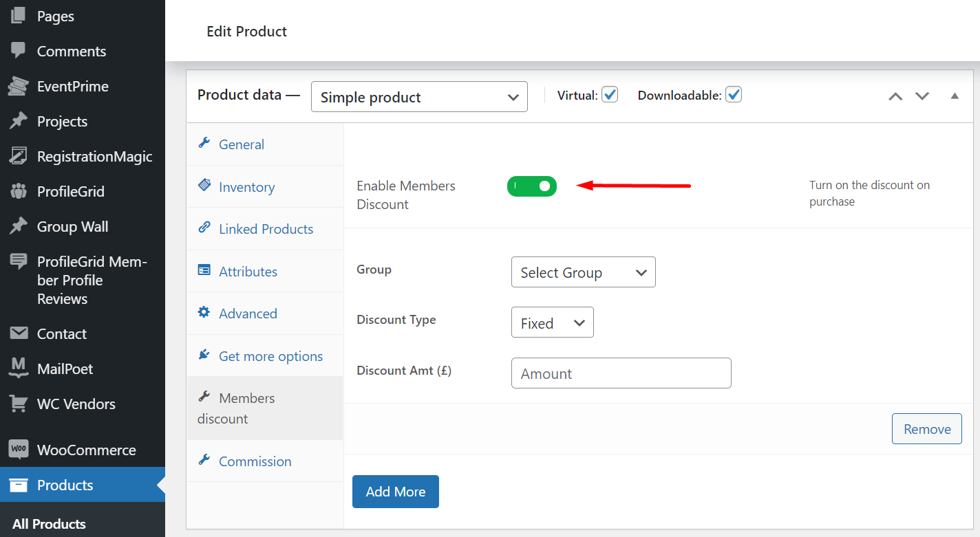
Task: Uncheck the Downloadable checkbox
Action: tap(734, 94)
